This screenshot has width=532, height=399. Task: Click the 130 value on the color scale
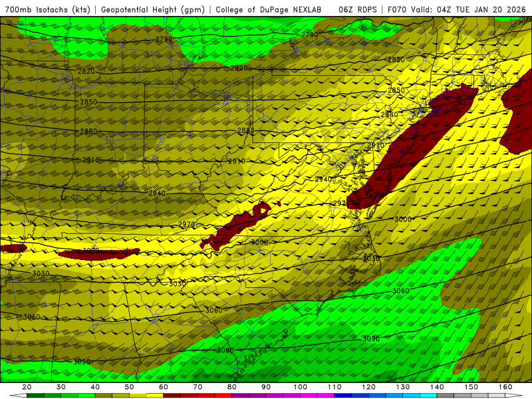point(403,387)
